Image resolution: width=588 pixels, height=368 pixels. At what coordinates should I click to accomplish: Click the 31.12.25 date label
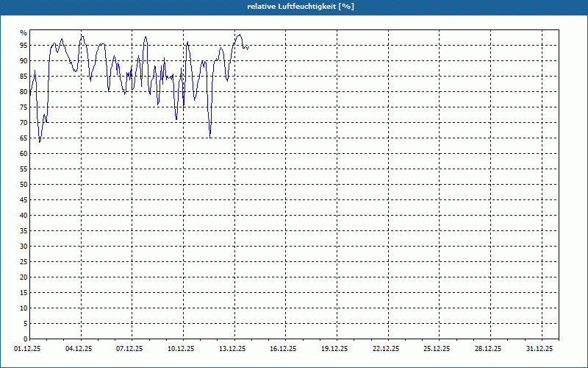pos(539,349)
